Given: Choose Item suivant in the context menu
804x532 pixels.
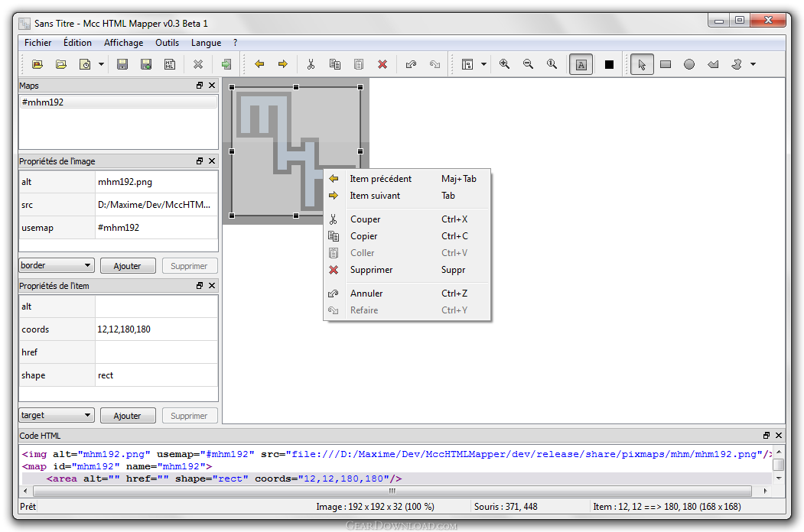Looking at the screenshot, I should click(x=407, y=196).
